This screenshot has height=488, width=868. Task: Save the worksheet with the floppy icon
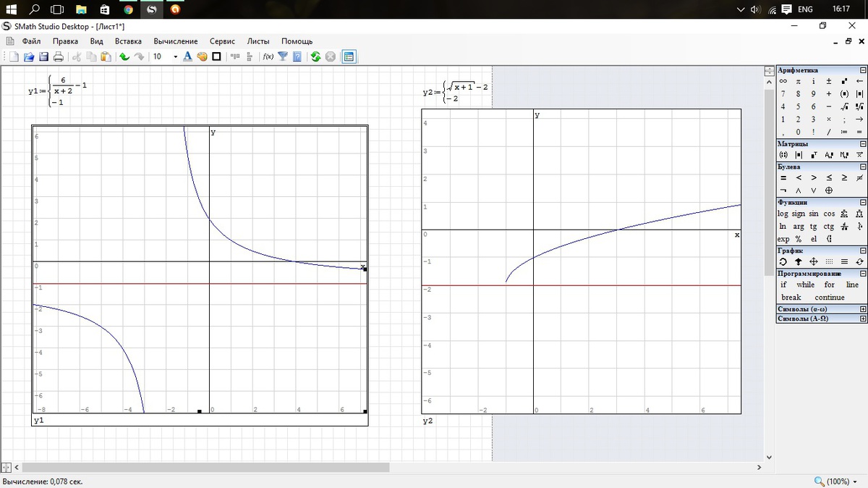point(44,56)
